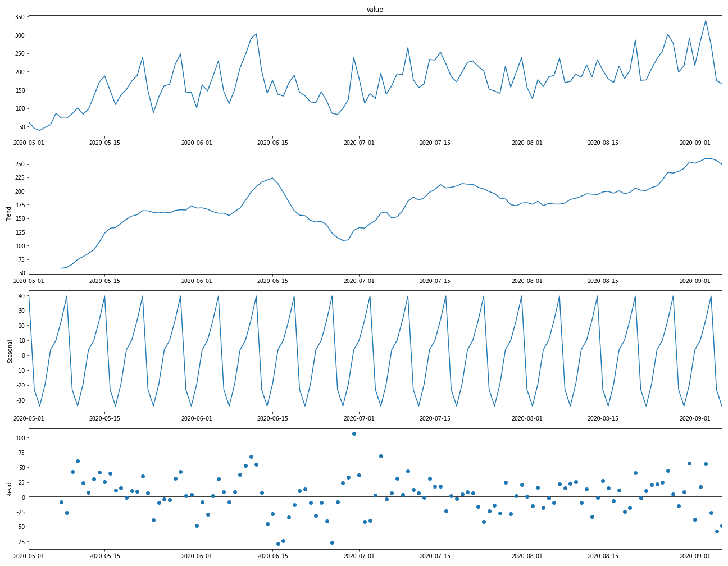Click the 2020-09-01 label under the value chart
The width and height of the screenshot is (728, 566).
[695, 143]
